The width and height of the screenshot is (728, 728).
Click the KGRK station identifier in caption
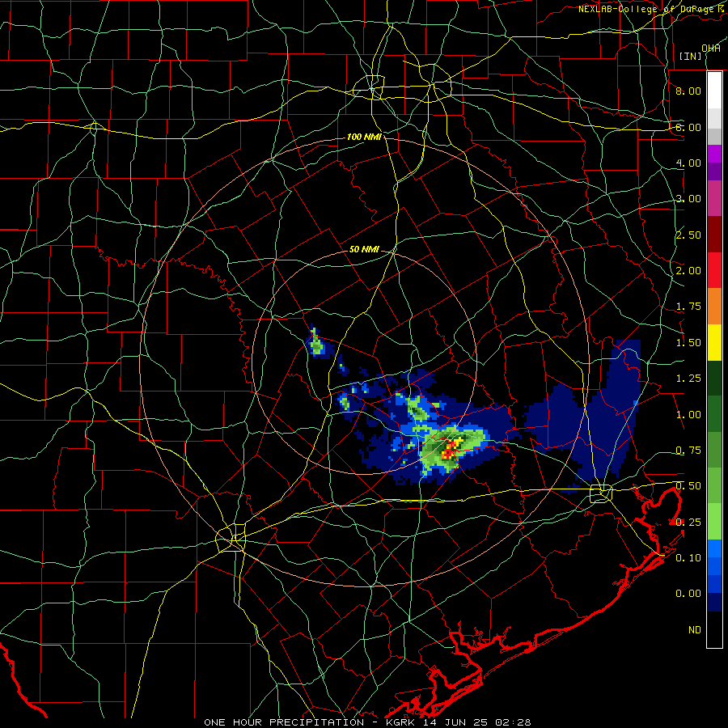402,722
